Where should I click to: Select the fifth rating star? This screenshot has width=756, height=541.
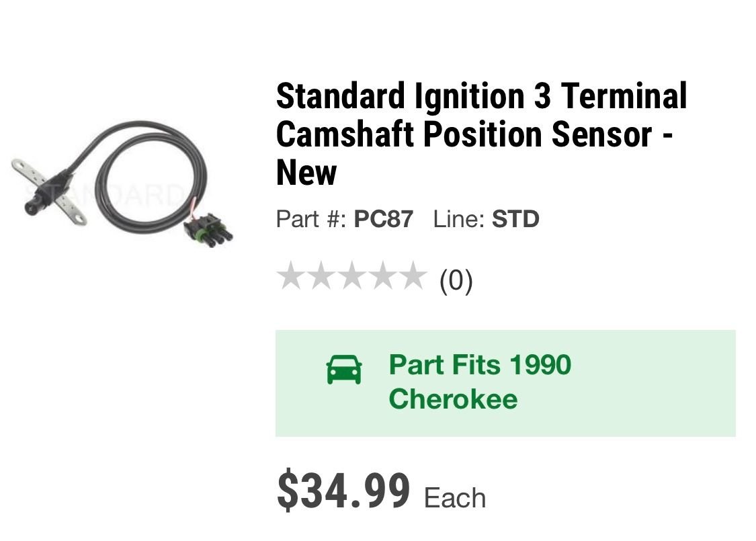point(413,276)
